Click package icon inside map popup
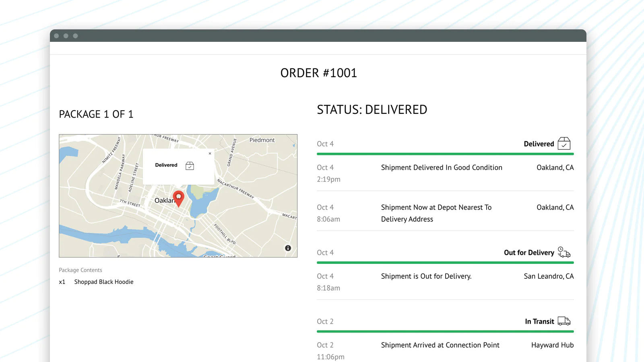 coord(190,166)
